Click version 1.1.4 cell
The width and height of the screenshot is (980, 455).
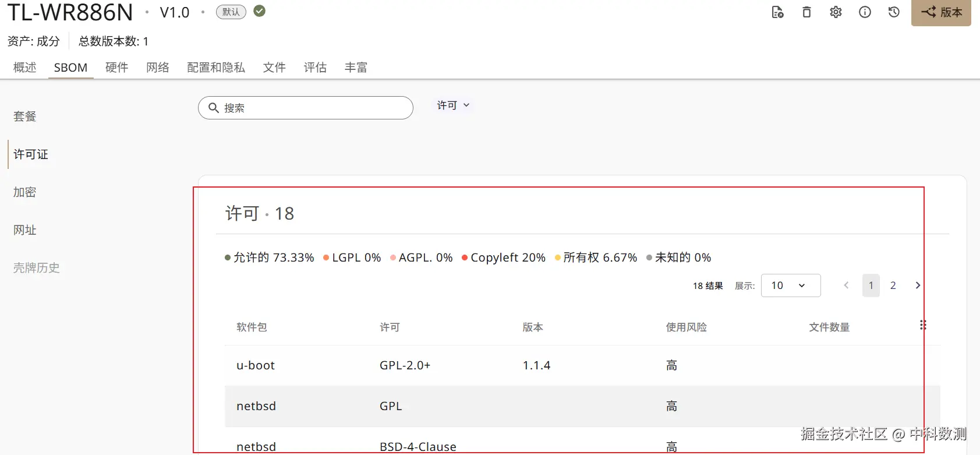coord(536,365)
